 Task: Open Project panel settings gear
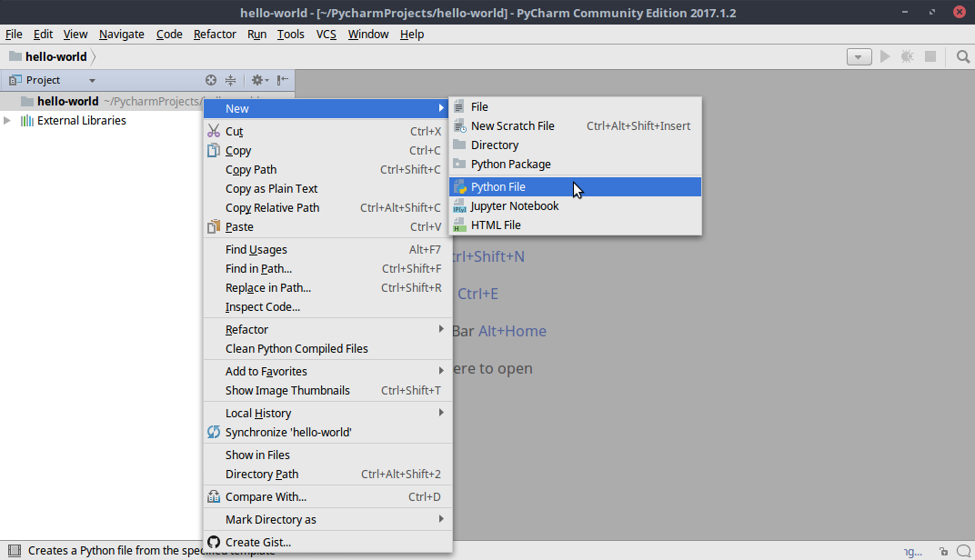[256, 80]
